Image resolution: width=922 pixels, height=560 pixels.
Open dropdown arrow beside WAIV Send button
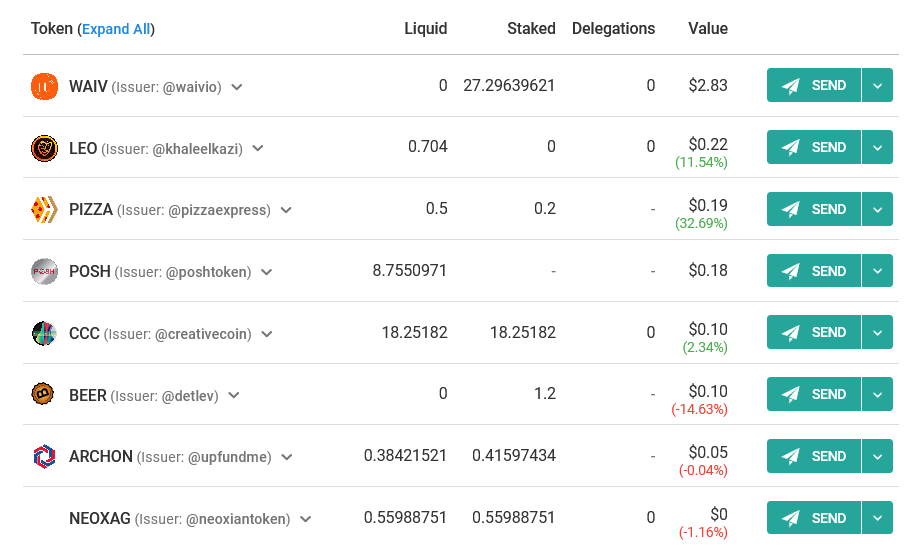877,86
